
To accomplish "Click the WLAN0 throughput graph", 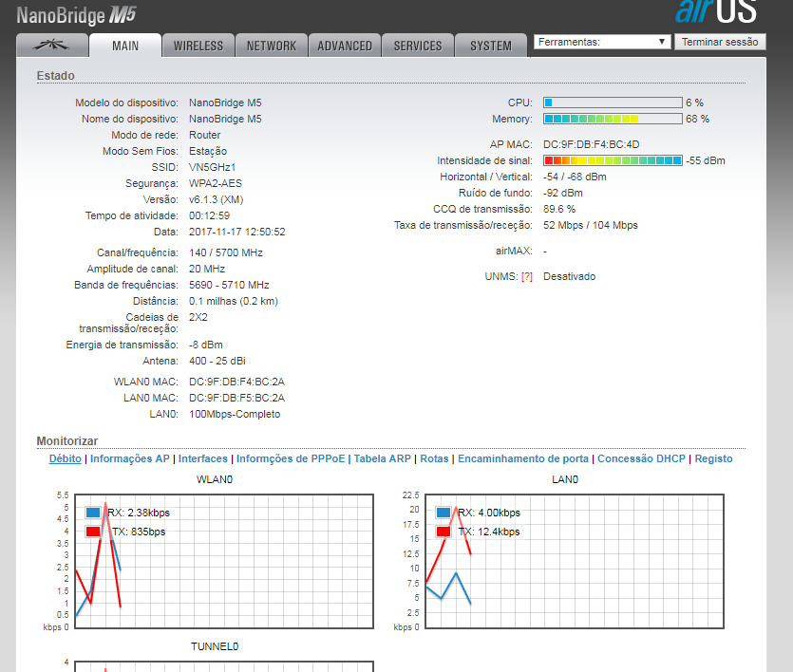I will coord(224,561).
